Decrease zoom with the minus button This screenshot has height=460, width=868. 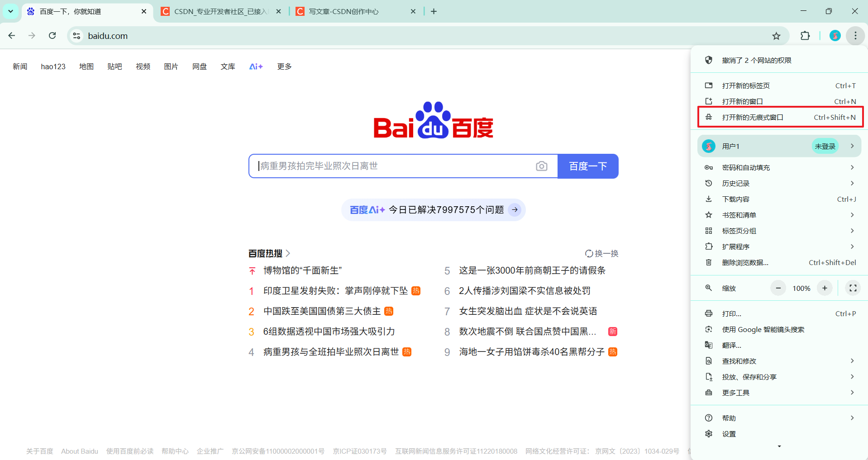[778, 288]
